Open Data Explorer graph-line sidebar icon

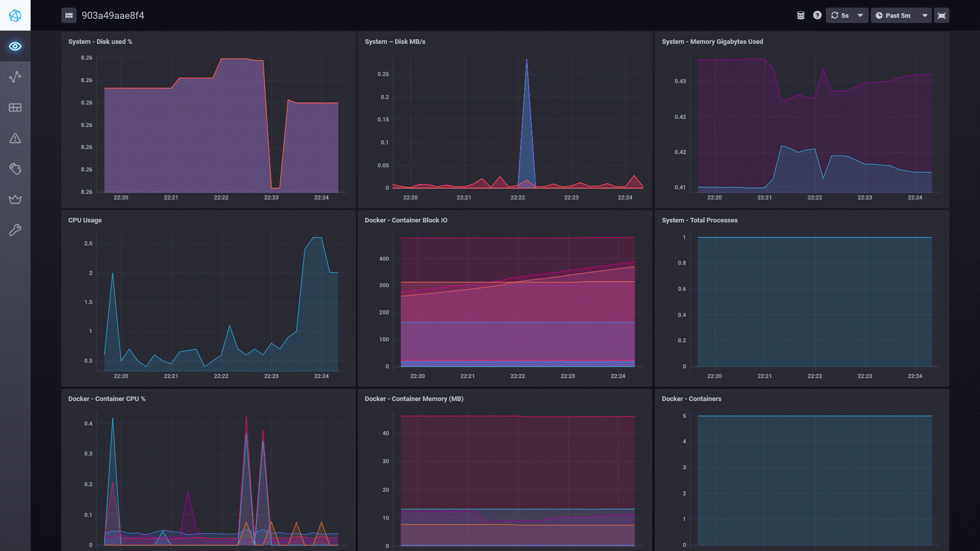click(x=15, y=77)
